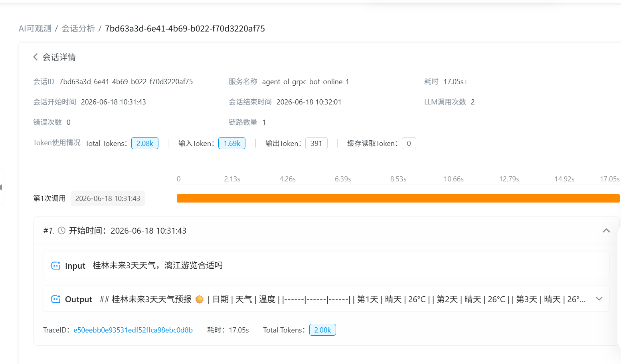Click service name agent-ol-grpc-bot-online-1
Screen dimensions: 621x364
pyautogui.click(x=306, y=82)
